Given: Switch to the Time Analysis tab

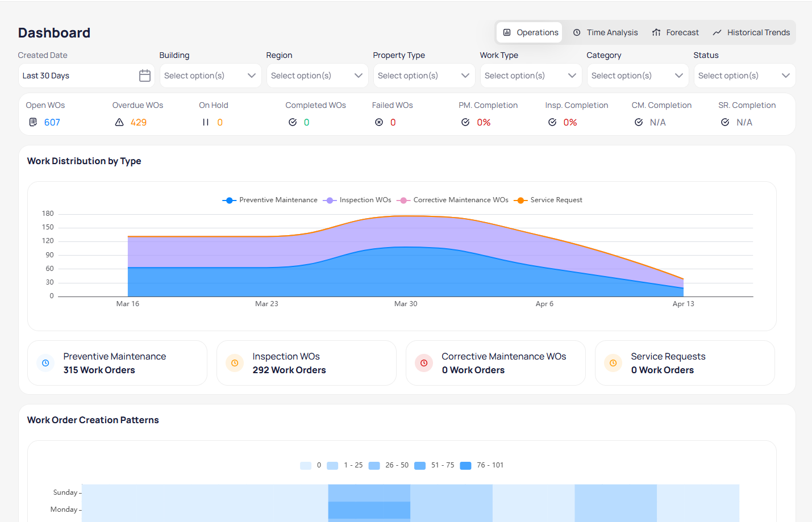Looking at the screenshot, I should [x=605, y=32].
